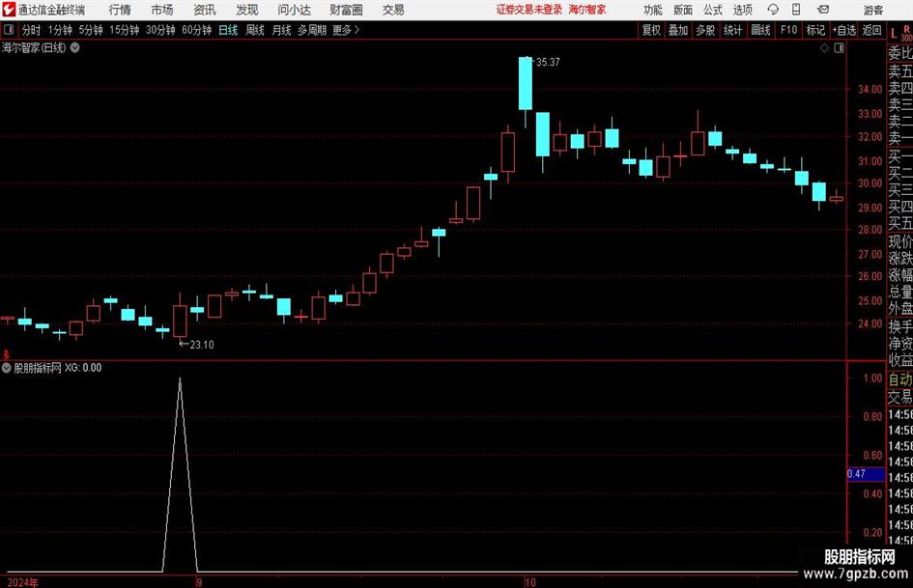
Task: Open the mail envelope icon
Action: coord(823,10)
